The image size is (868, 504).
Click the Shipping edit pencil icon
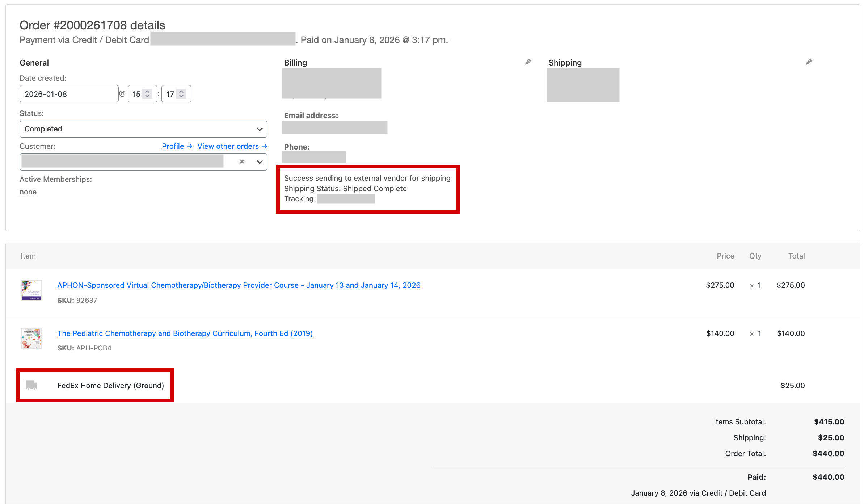[809, 62]
